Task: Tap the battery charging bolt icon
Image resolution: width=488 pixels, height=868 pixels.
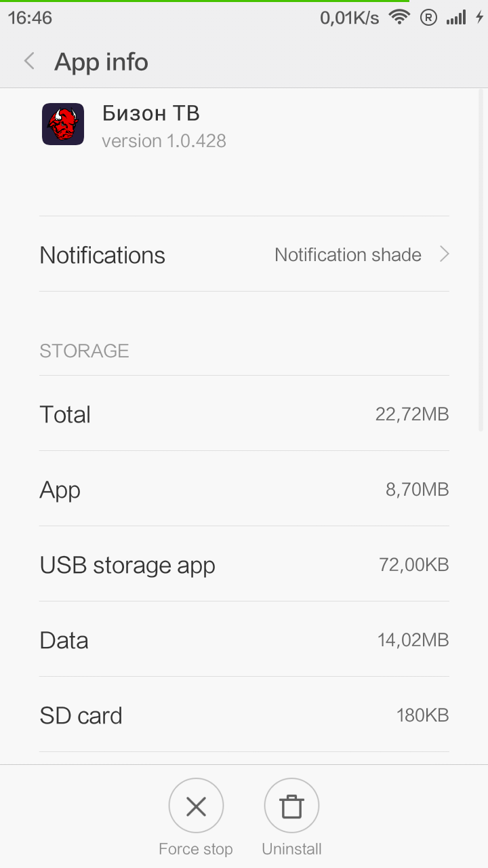Action: (x=479, y=18)
